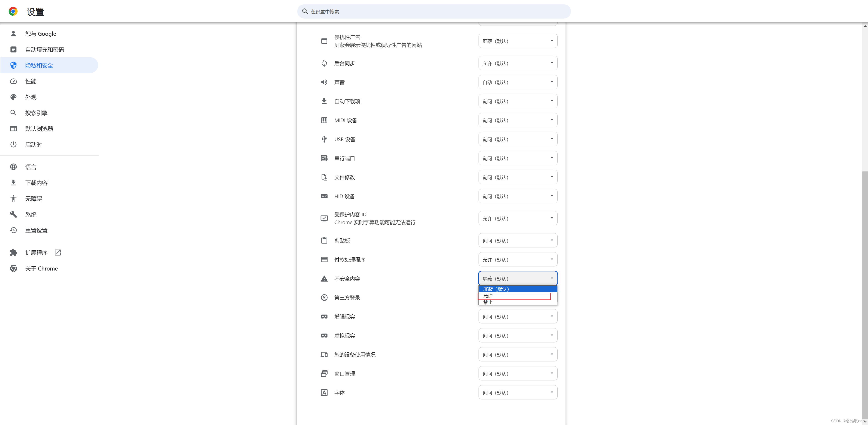Click the shield icon for 隐私和安全
The height and width of the screenshot is (425, 868).
pyautogui.click(x=14, y=65)
